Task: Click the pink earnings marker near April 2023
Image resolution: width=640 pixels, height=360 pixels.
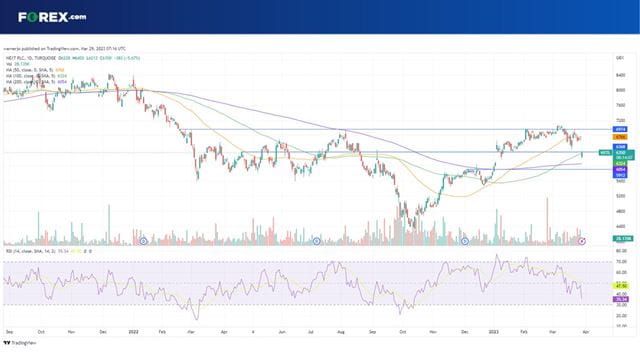Action: 582,241
